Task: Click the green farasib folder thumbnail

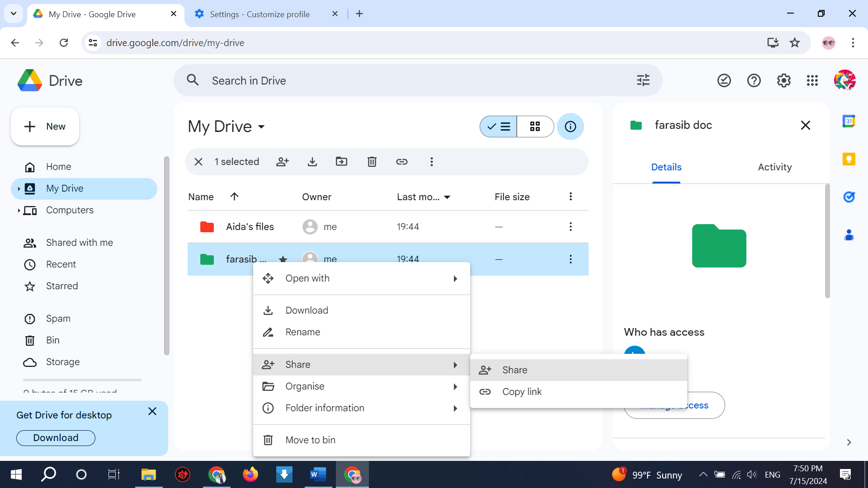Action: [719, 246]
